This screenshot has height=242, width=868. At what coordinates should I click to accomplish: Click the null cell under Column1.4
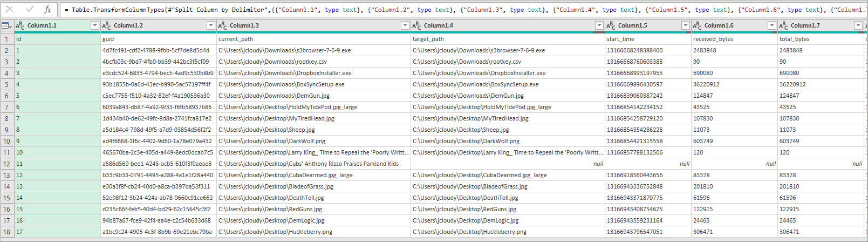507,164
